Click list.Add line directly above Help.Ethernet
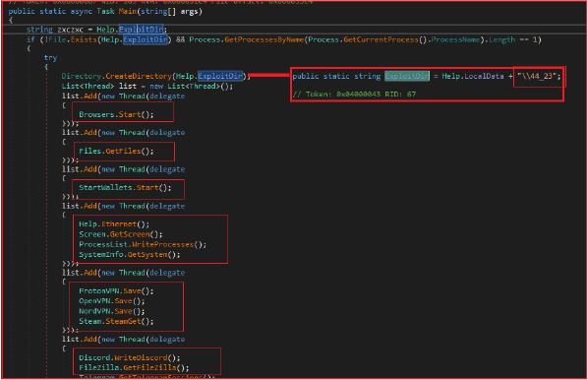Image resolution: width=588 pixels, height=380 pixels. pyautogui.click(x=123, y=207)
